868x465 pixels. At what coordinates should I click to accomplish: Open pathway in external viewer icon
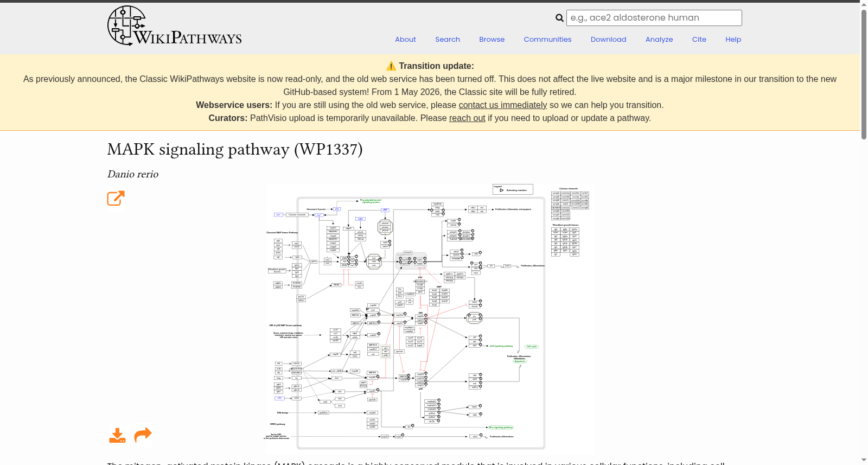116,198
